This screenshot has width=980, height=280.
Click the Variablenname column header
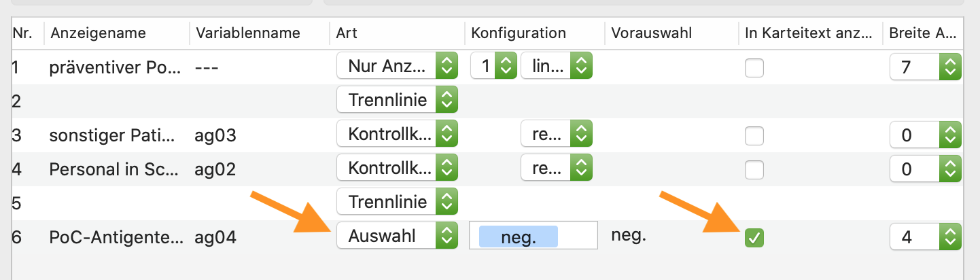[x=247, y=33]
